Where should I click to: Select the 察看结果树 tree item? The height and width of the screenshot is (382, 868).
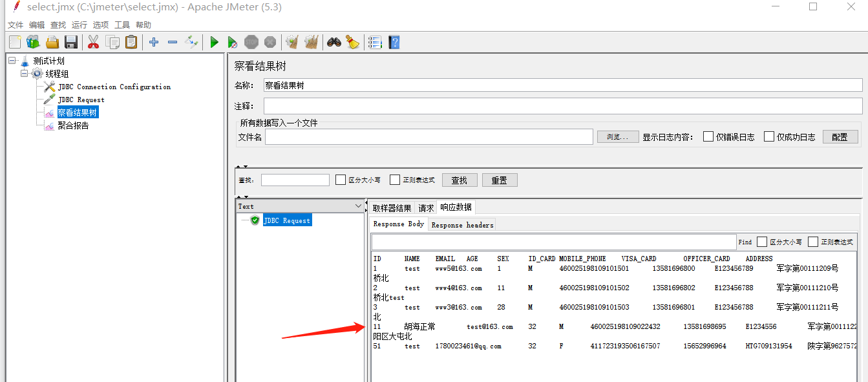pos(78,112)
